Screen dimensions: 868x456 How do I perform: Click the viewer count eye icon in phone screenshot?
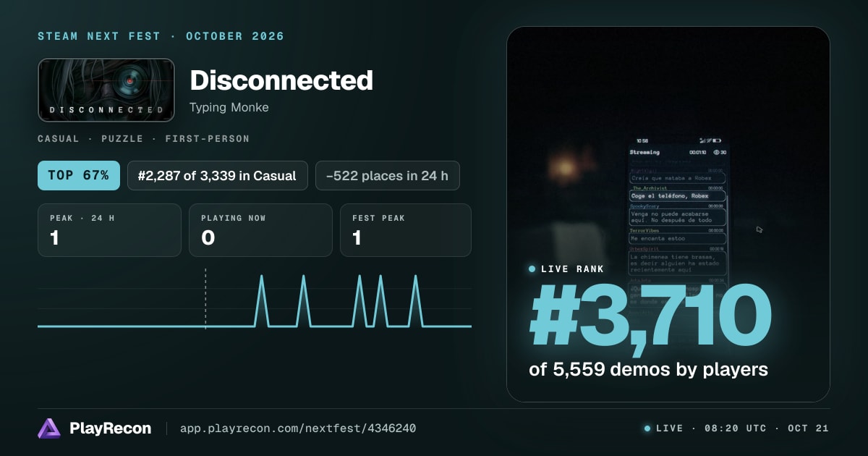(x=716, y=152)
